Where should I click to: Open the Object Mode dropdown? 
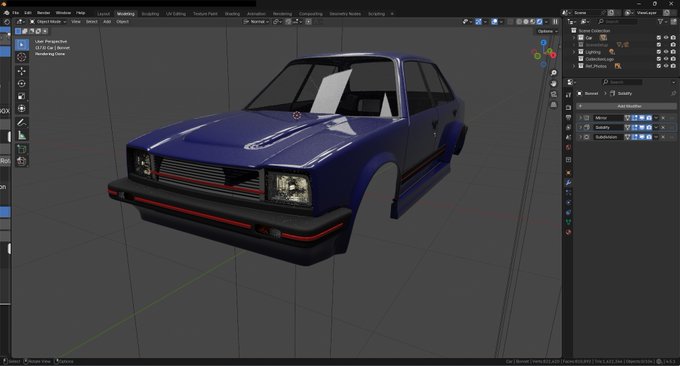click(48, 21)
